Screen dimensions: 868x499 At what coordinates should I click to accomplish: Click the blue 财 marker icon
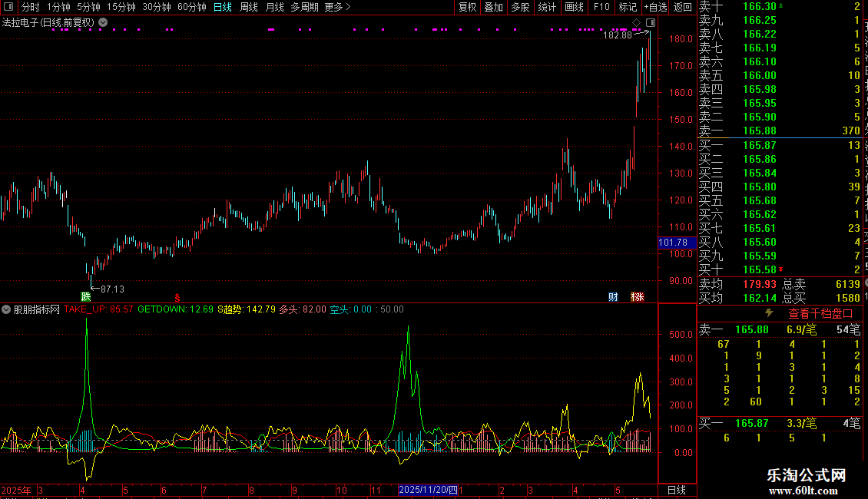[x=613, y=296]
